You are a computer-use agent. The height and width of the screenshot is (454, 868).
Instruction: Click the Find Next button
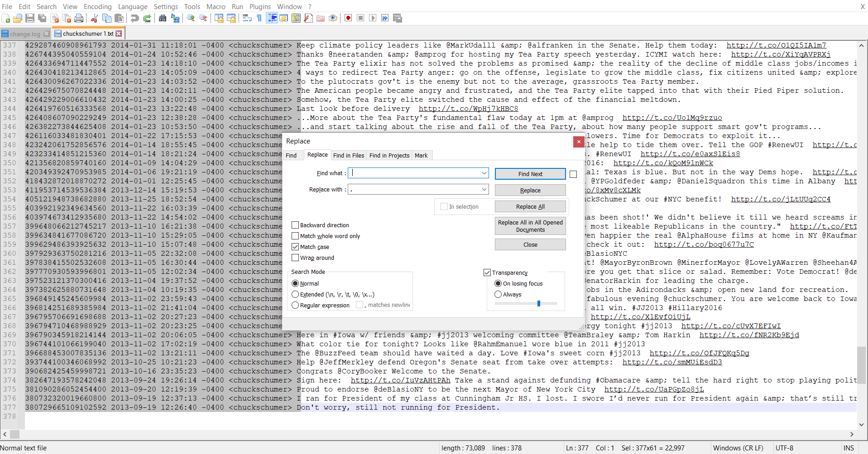pyautogui.click(x=530, y=174)
